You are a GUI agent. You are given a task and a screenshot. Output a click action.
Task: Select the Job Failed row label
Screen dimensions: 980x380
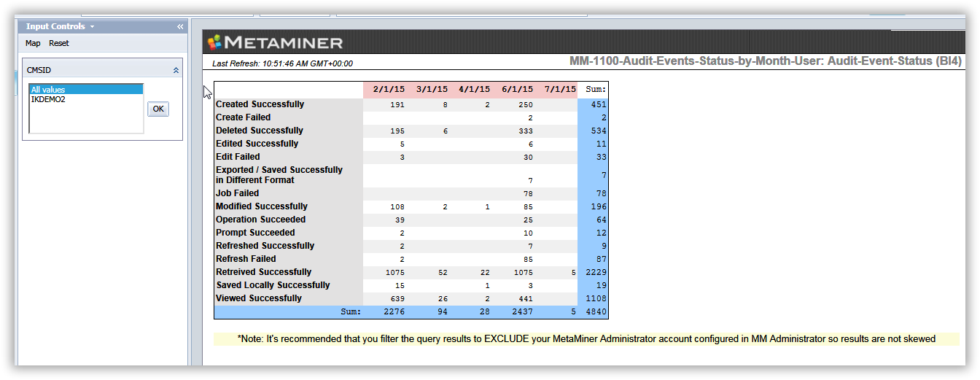(x=238, y=193)
